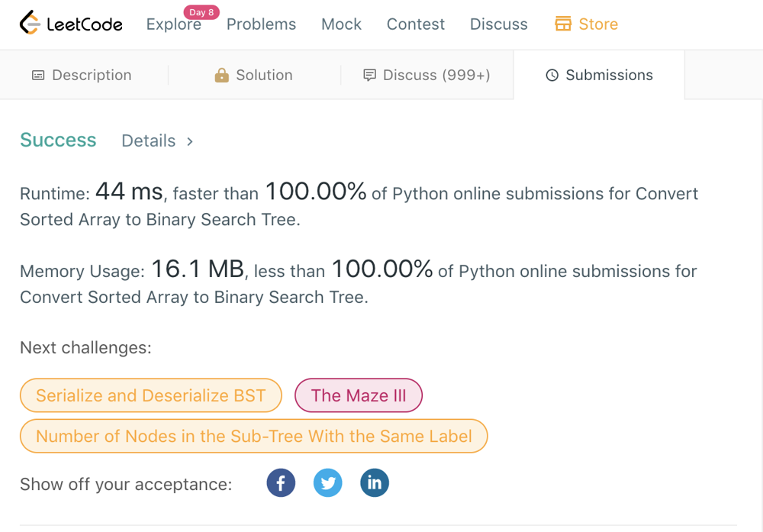763x532 pixels.
Task: Share acceptance on Facebook
Action: 281,483
